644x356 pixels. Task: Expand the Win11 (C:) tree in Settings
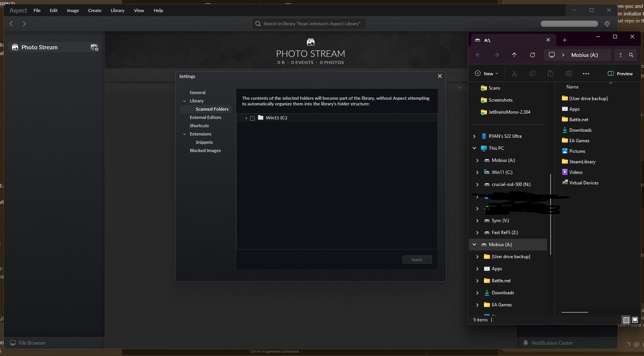click(246, 118)
